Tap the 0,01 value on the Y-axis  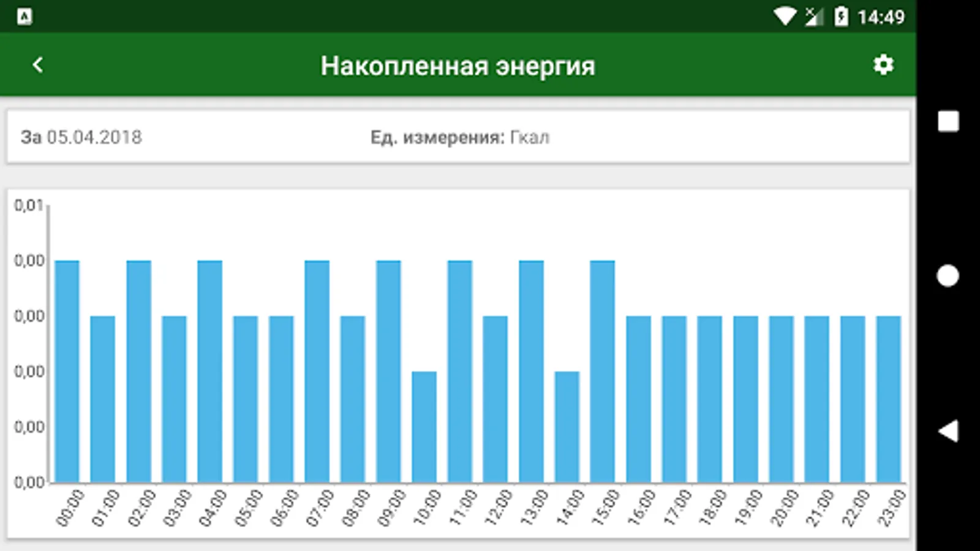pyautogui.click(x=29, y=204)
